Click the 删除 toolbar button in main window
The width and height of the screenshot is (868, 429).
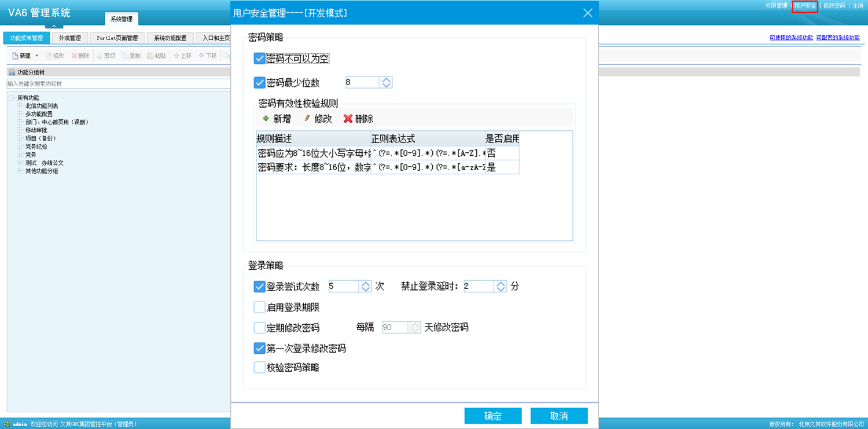pyautogui.click(x=80, y=56)
